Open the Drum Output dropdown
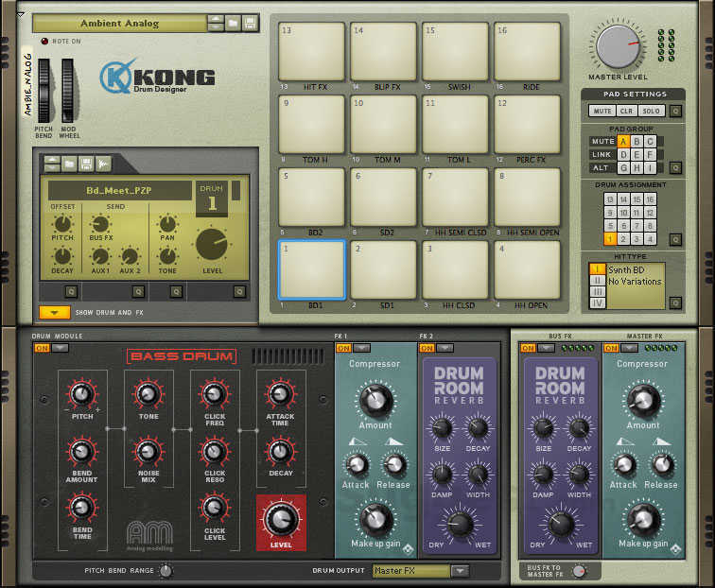This screenshot has height=588, width=715. tap(460, 571)
